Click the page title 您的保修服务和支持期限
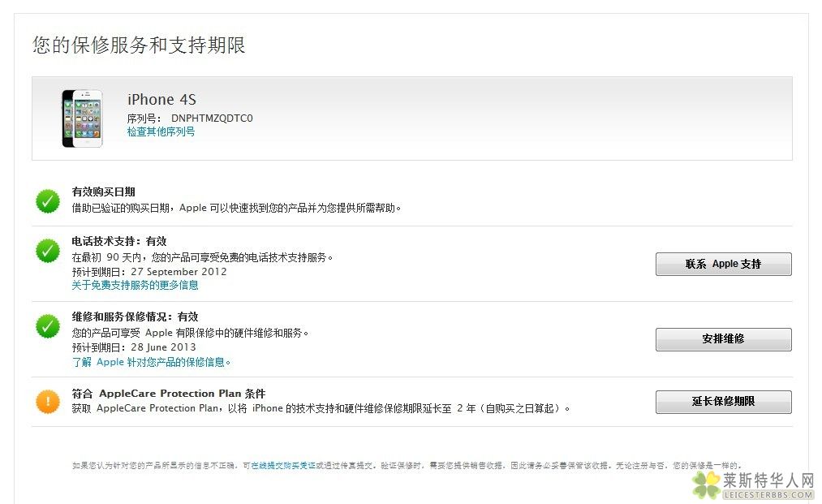The width and height of the screenshot is (822, 504). coord(139,45)
